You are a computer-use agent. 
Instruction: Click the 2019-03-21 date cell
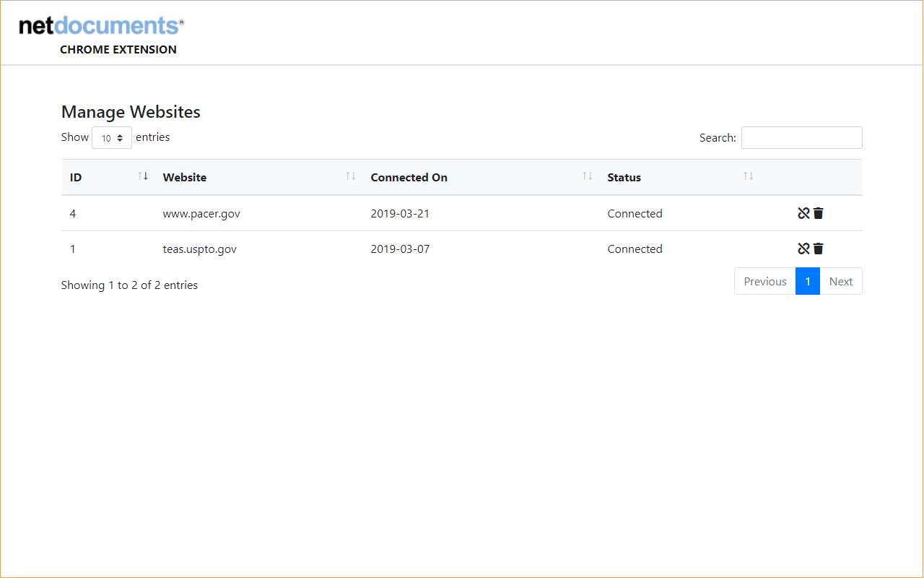click(400, 213)
